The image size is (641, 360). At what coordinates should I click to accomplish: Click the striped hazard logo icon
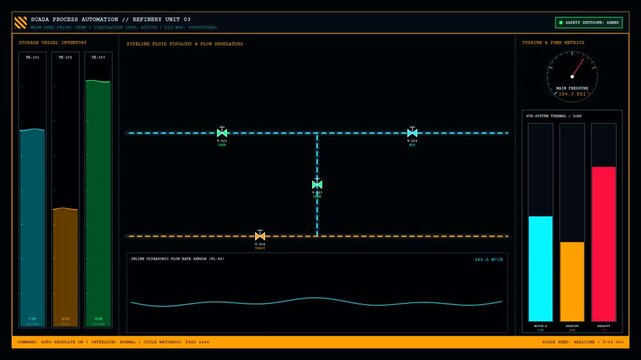tap(20, 22)
